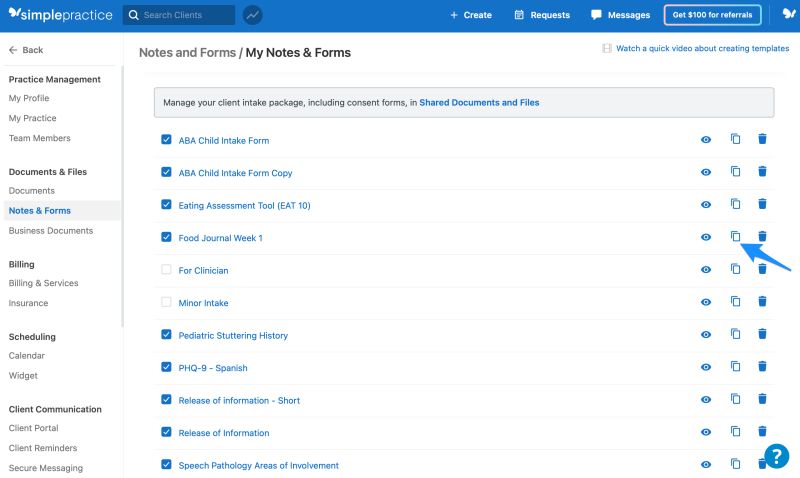
Task: Preview ABA Child Intake Form Copy
Action: (706, 172)
